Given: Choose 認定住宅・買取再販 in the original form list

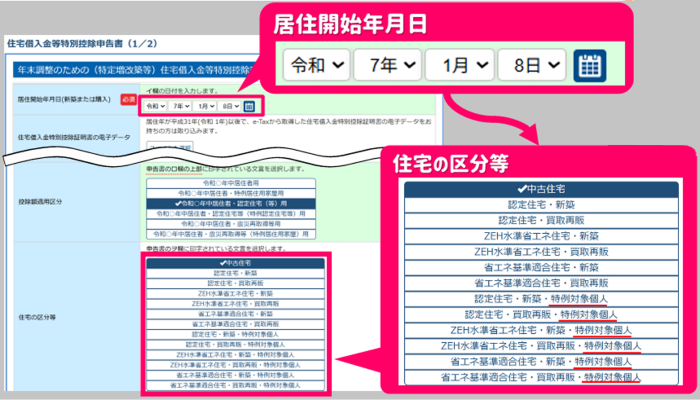Looking at the screenshot, I should [235, 283].
